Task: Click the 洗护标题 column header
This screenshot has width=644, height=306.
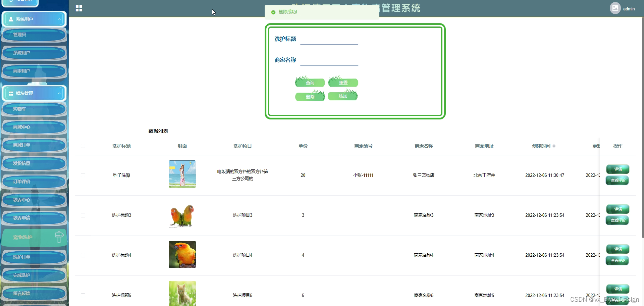Action: click(121, 146)
